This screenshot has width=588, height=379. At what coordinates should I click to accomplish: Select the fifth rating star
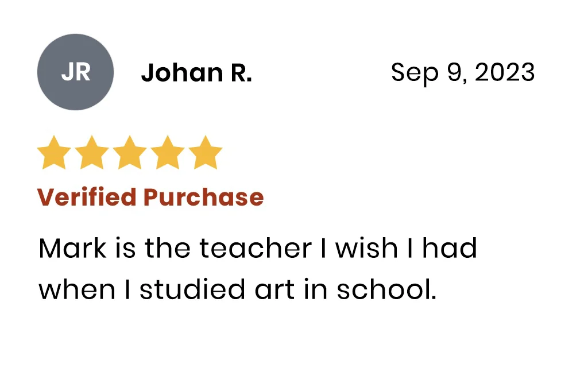pos(205,153)
